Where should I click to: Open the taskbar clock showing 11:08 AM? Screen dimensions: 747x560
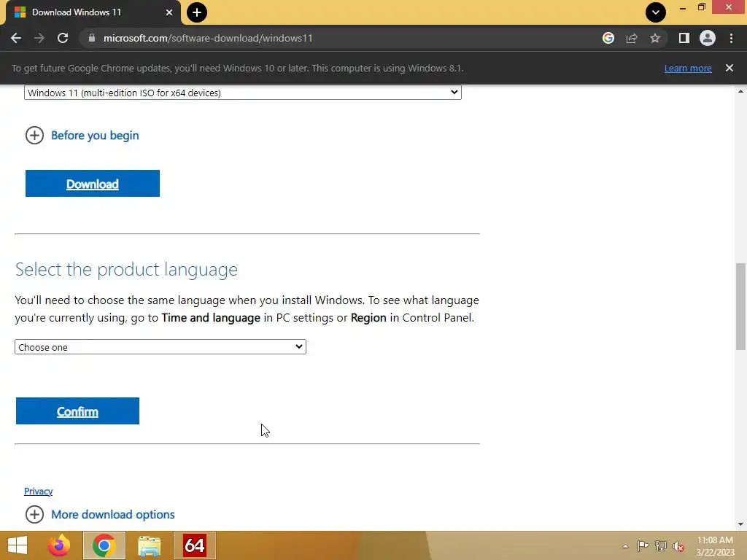tap(715, 546)
